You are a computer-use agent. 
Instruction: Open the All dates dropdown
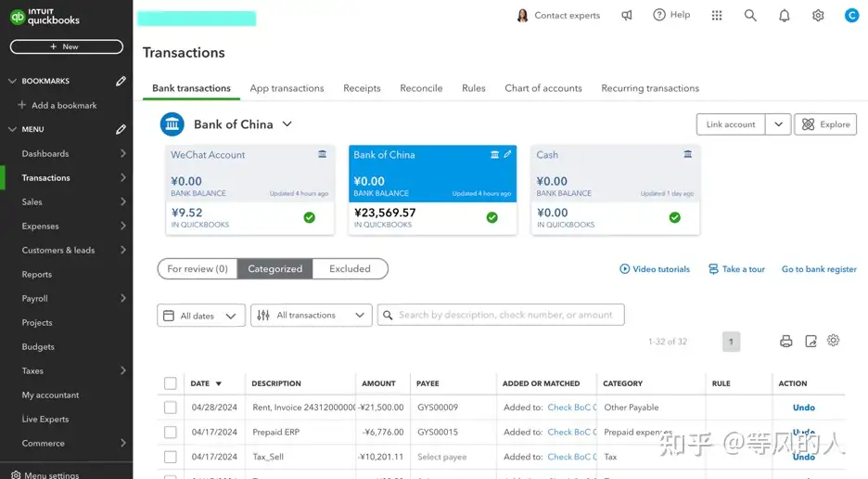pyautogui.click(x=201, y=316)
